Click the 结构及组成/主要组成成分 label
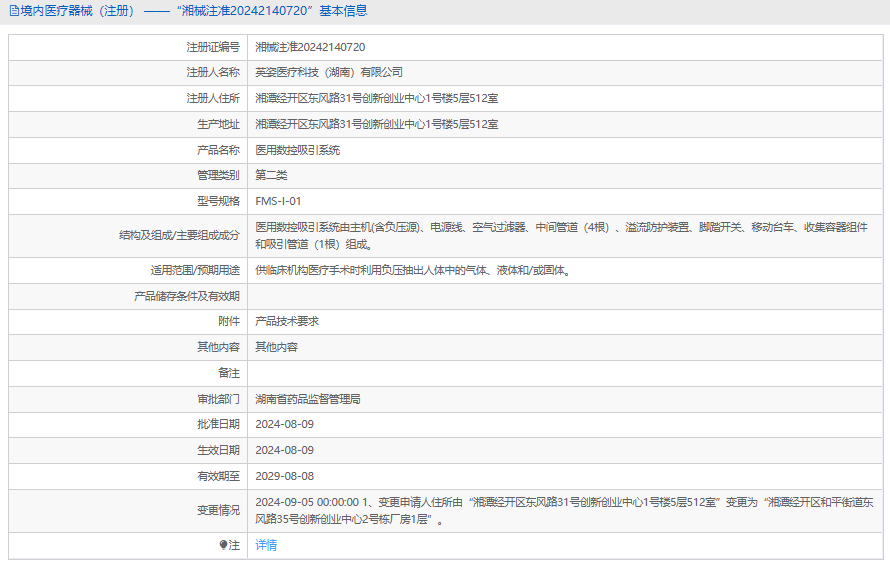 pyautogui.click(x=179, y=235)
